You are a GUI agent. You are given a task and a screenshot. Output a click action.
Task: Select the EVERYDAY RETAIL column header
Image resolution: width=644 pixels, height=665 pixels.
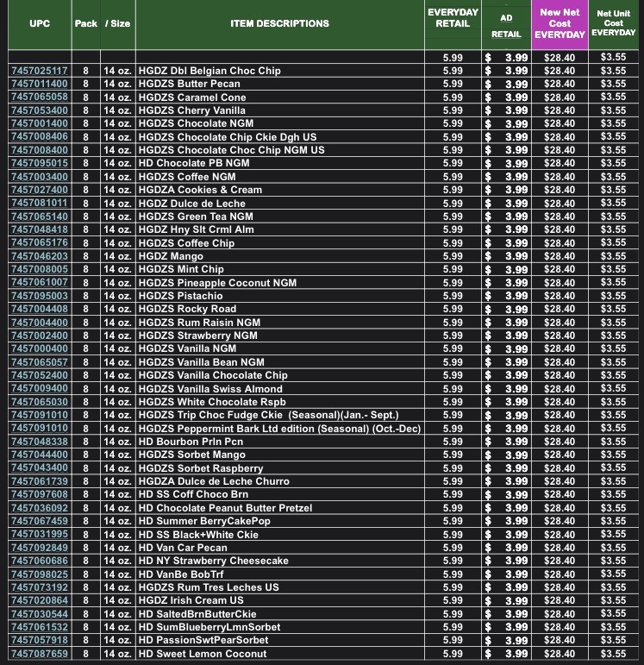click(x=453, y=18)
